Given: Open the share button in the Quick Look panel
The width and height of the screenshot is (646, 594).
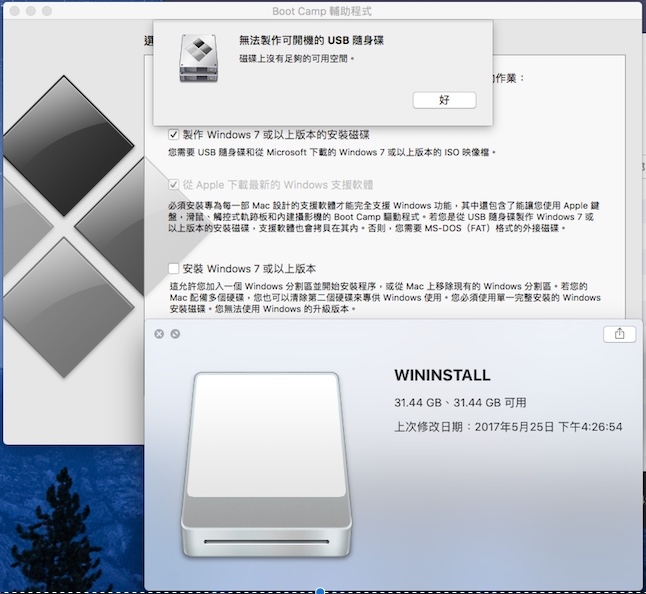Looking at the screenshot, I should (619, 334).
